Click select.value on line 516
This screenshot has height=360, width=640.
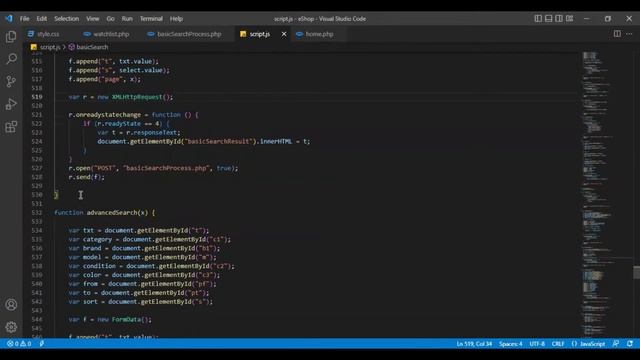pyautogui.click(x=141, y=70)
